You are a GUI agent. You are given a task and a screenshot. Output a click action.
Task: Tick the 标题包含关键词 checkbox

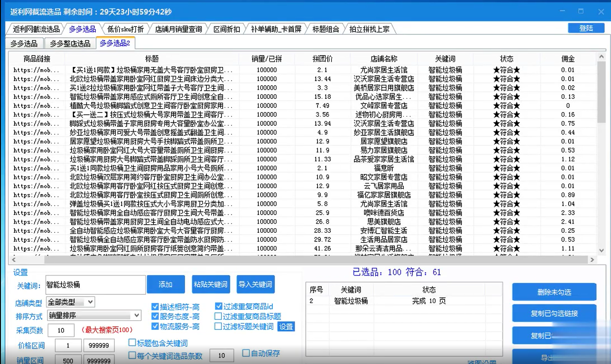pyautogui.click(x=133, y=343)
